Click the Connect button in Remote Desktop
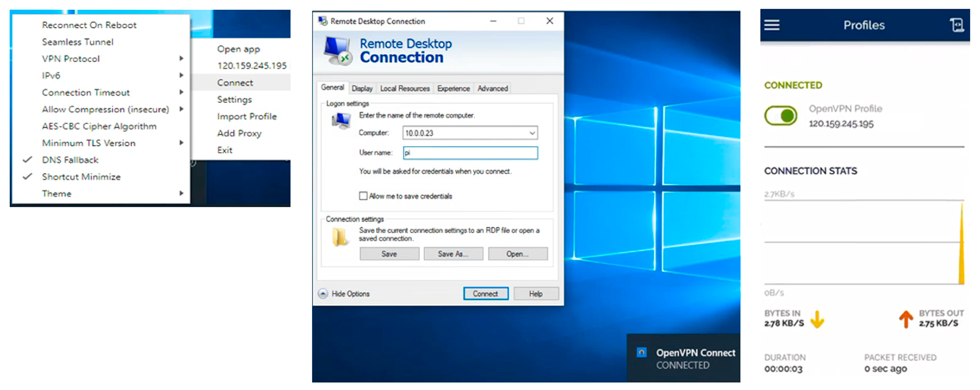The height and width of the screenshot is (390, 980). (485, 294)
